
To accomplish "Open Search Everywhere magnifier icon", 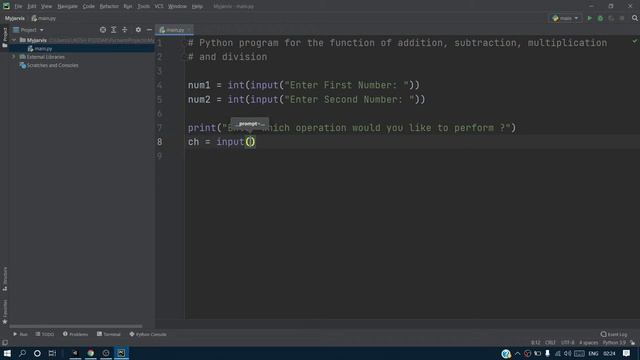I will pos(635,18).
